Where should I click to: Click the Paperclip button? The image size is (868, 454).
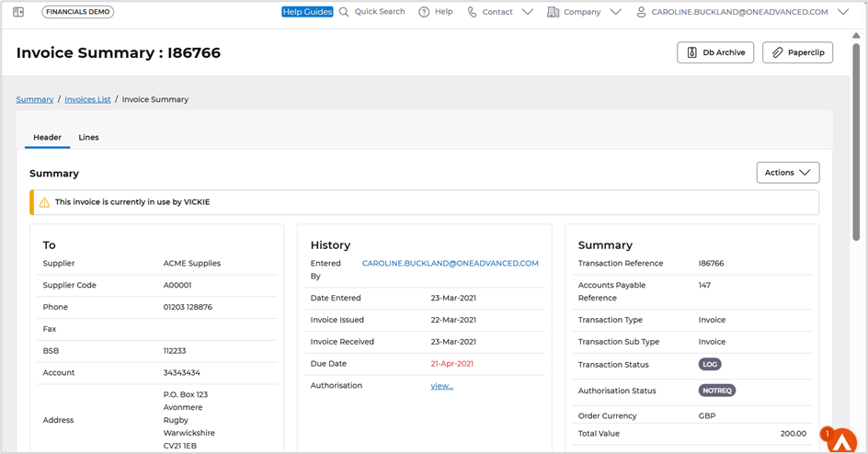[797, 53]
